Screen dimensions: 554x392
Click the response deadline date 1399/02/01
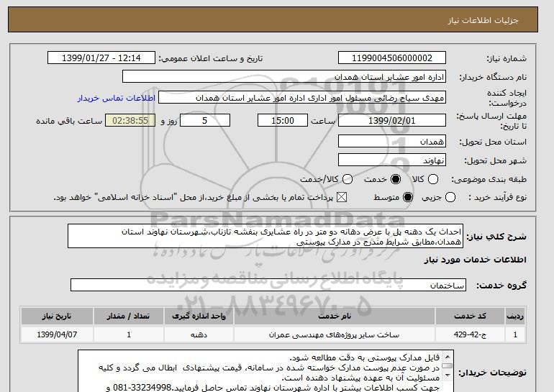392,120
